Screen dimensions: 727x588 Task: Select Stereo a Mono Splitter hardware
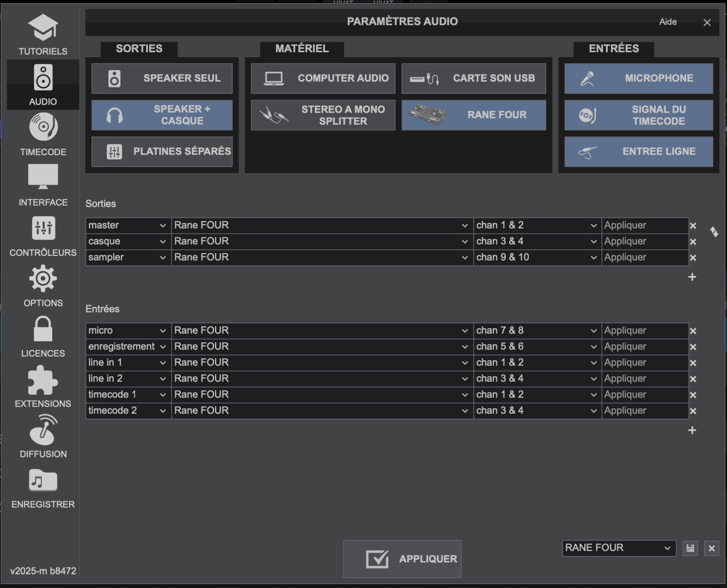pos(323,115)
